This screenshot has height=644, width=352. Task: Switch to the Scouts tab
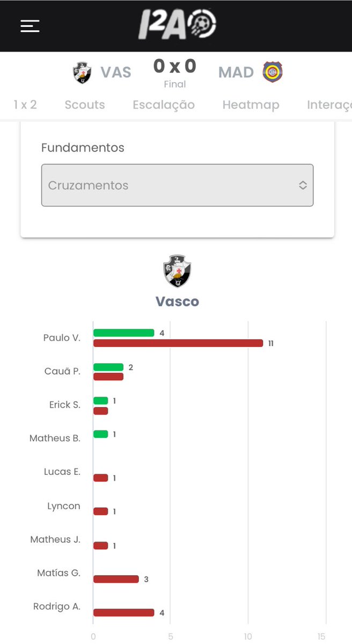(85, 105)
